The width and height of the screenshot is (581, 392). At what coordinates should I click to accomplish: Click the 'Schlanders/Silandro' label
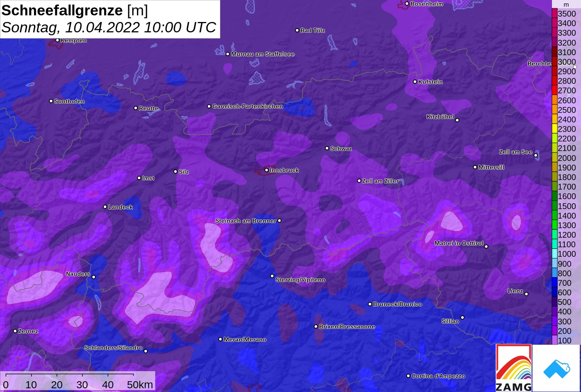(113, 348)
